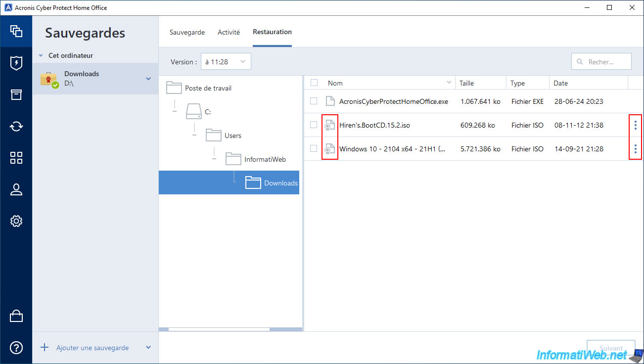This screenshot has height=364, width=644.
Task: Open more options for Hiren's.BootCD.15.2.iso
Action: 636,125
